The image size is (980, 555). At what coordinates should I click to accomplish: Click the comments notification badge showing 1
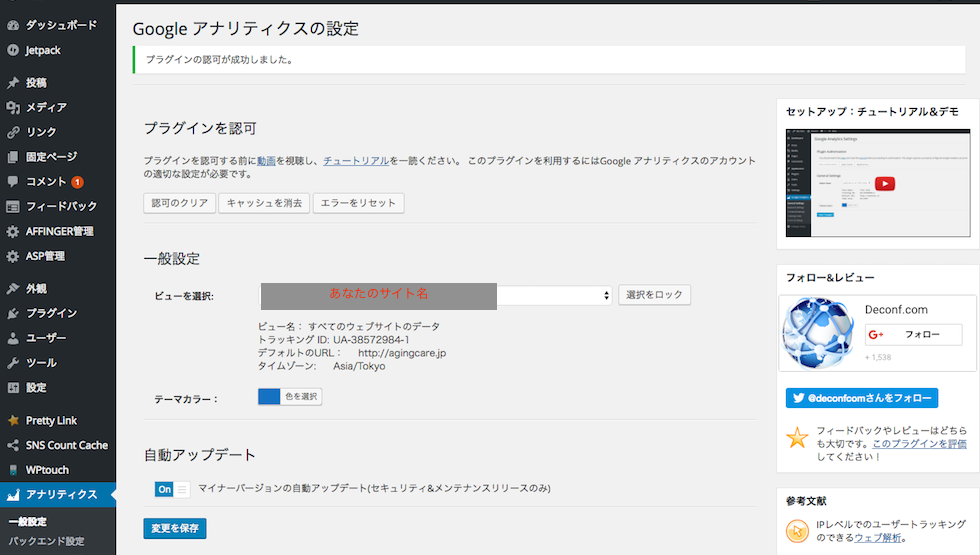[x=77, y=182]
